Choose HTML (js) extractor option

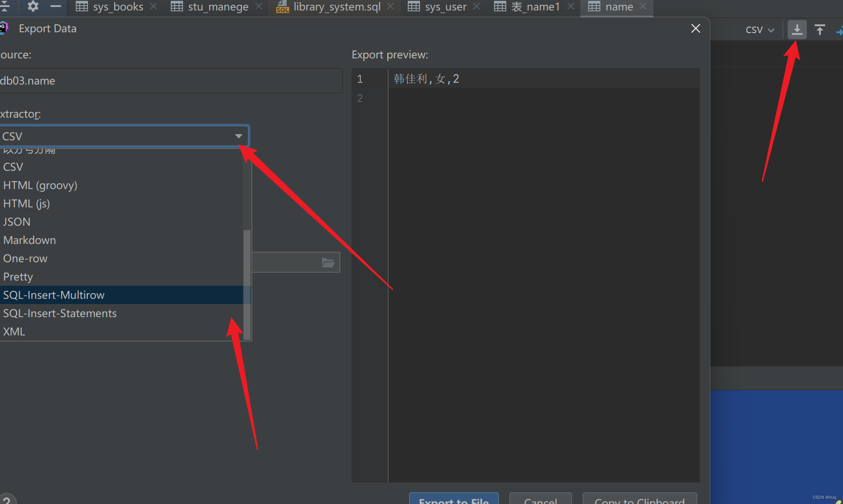click(121, 203)
